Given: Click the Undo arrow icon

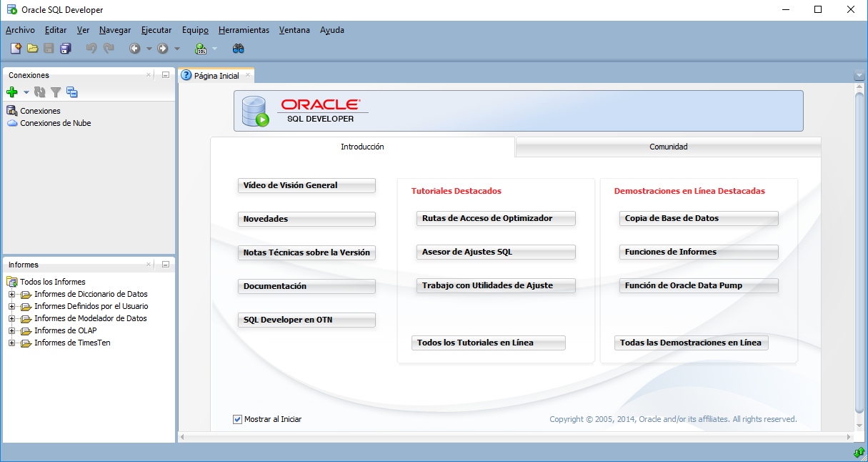Looking at the screenshot, I should tap(91, 48).
